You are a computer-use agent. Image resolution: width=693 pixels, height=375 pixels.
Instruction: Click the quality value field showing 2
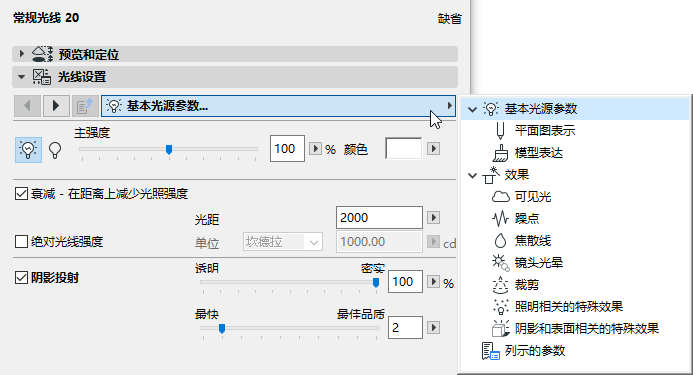405,328
